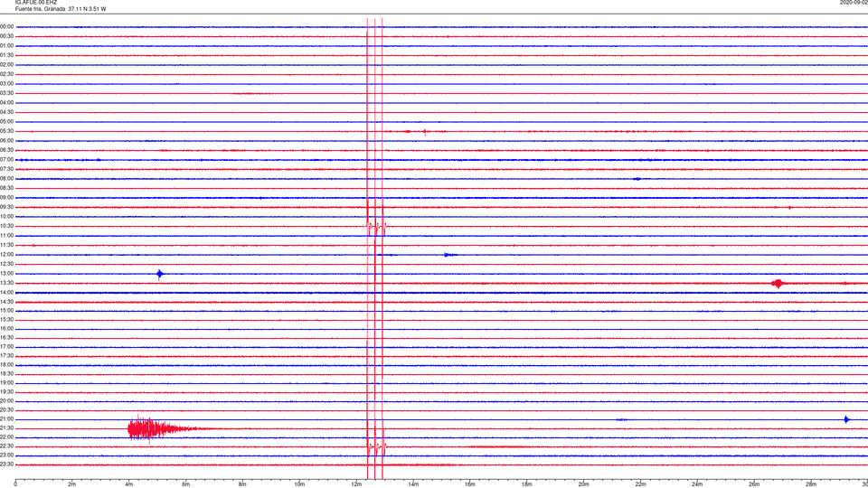
Task: Select the 17:00 trace time label
Action: [x=7, y=347]
